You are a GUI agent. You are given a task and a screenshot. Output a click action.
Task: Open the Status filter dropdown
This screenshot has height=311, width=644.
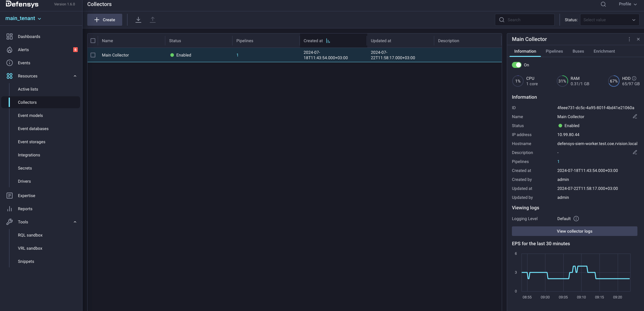coord(609,20)
